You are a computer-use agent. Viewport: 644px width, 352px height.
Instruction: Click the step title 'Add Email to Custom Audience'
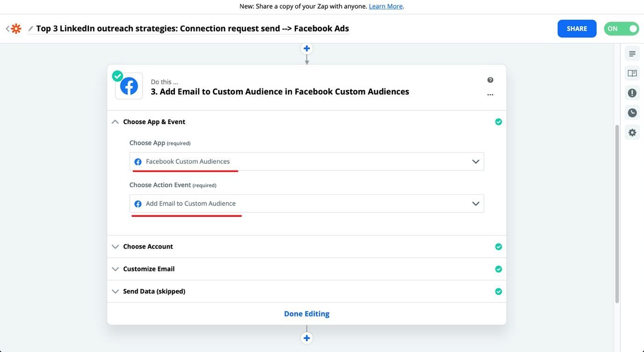point(280,92)
